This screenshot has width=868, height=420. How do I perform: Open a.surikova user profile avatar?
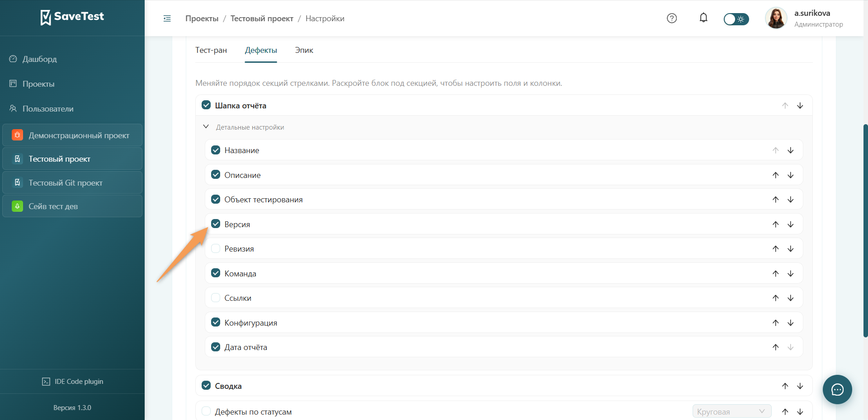pos(776,19)
